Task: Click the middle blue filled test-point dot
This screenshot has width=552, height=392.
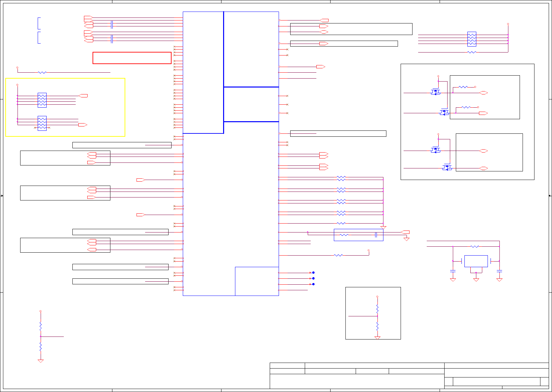Action: [313, 278]
